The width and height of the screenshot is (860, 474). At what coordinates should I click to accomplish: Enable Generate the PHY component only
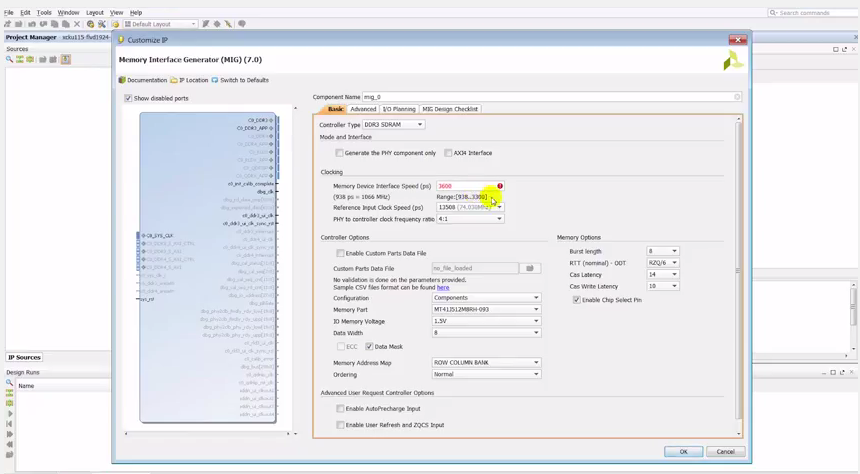pyautogui.click(x=340, y=153)
